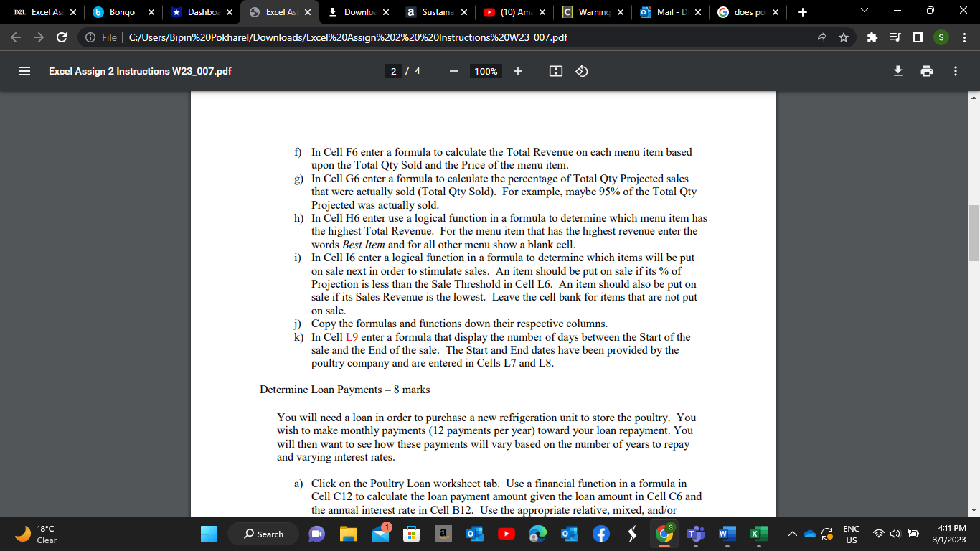
Task: Reload the current page
Action: click(x=62, y=37)
